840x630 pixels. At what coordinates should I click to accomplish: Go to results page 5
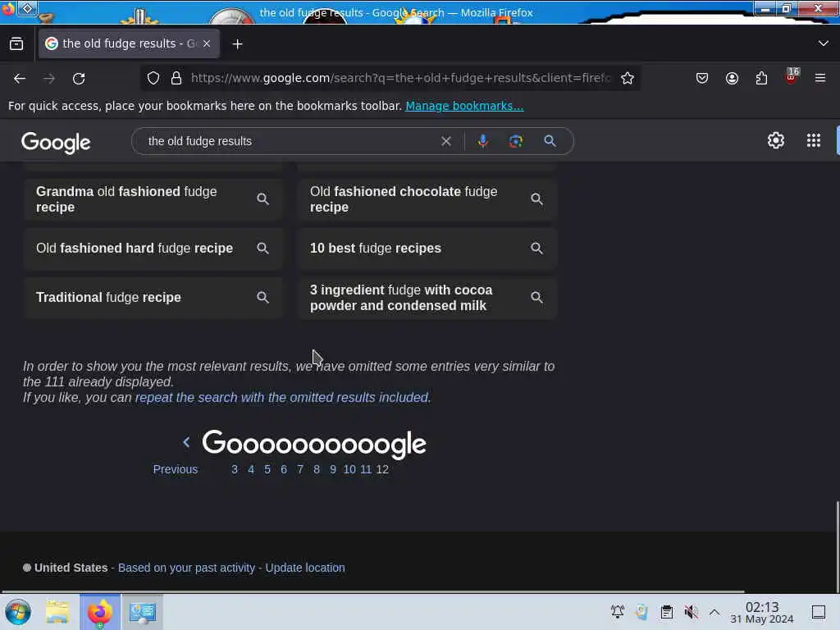pos(267,469)
